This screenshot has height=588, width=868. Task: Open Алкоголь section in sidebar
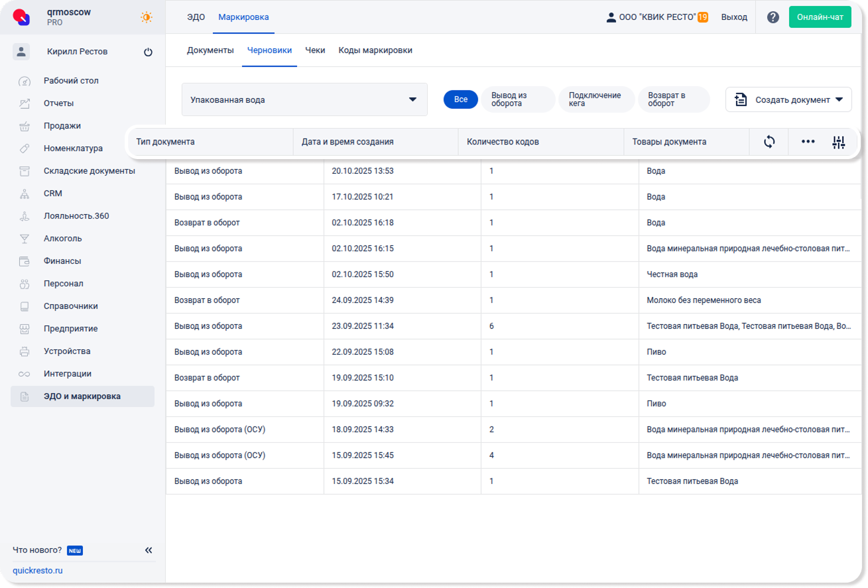click(x=63, y=239)
